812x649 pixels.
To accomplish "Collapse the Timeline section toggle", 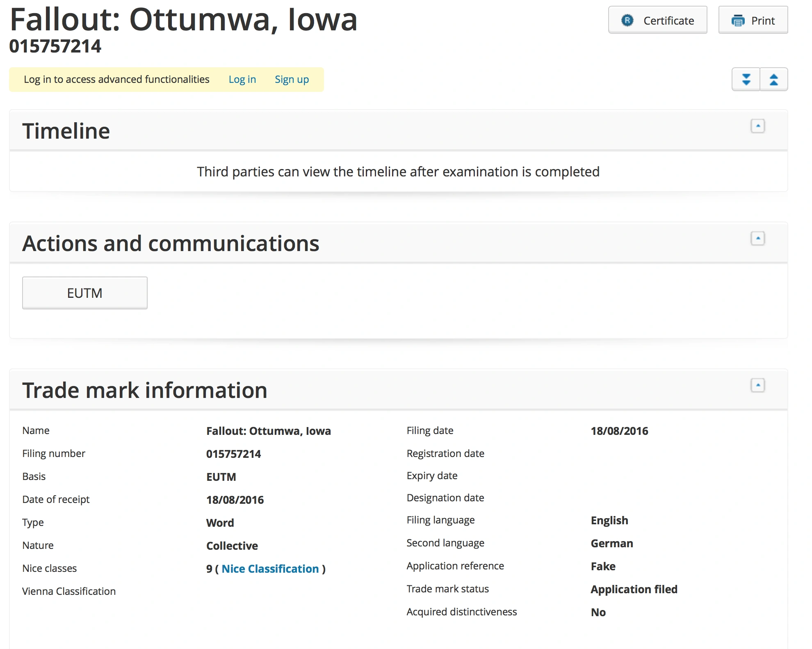I will 757,126.
